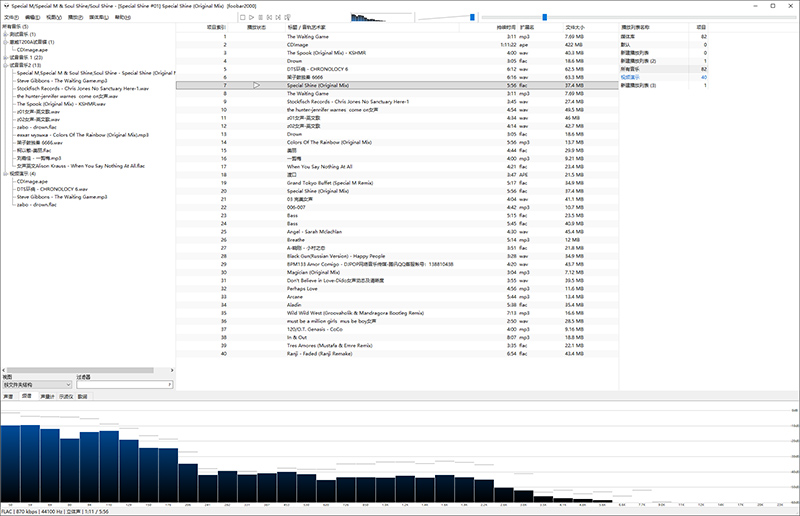Image resolution: width=800 pixels, height=516 pixels.
Task: Click the help mark in filter box
Action: [170, 384]
